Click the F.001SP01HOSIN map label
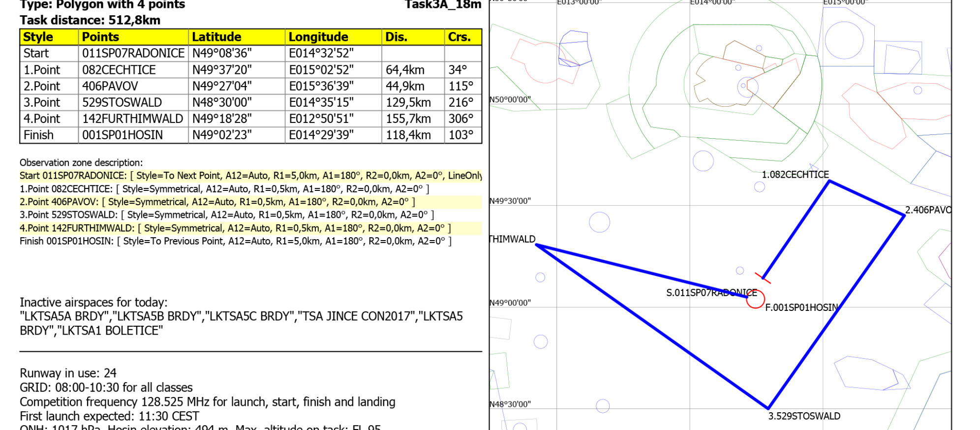The image size is (980, 430). tap(801, 308)
